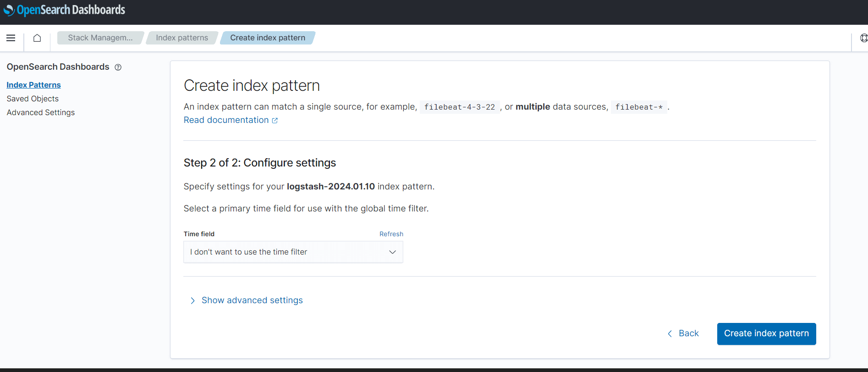The height and width of the screenshot is (372, 868).
Task: Click the filebeat-4-3-22 example code
Action: point(460,107)
